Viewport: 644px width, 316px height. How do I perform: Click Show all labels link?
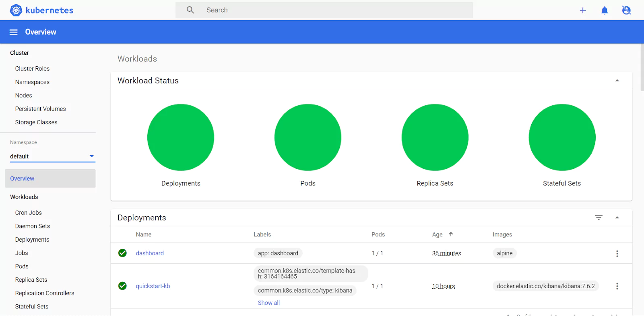(x=269, y=303)
